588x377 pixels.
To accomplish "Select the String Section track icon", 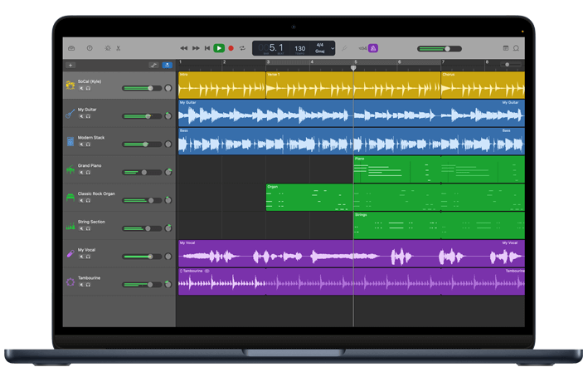I will [70, 226].
